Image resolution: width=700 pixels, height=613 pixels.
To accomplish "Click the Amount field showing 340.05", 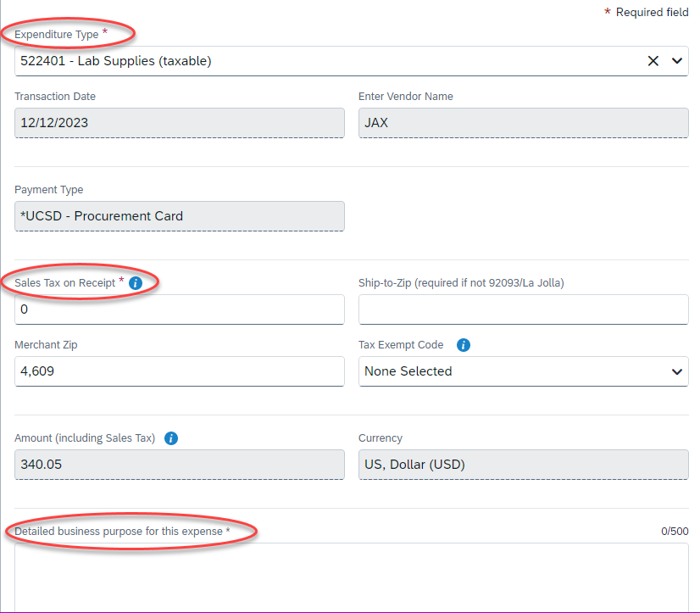I will (179, 465).
